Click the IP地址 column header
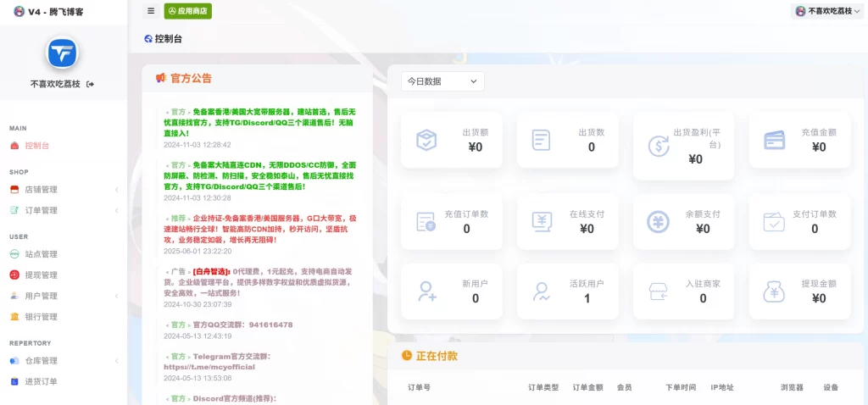The width and height of the screenshot is (868, 405). tap(722, 388)
